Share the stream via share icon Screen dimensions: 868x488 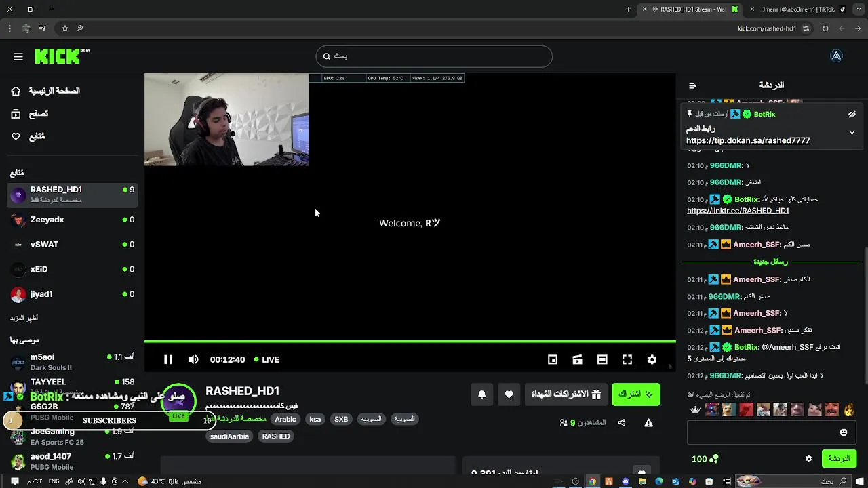(x=621, y=422)
